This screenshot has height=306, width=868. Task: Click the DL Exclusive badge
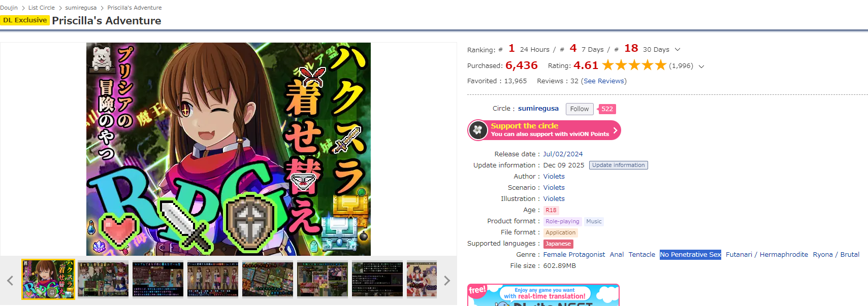coord(25,20)
